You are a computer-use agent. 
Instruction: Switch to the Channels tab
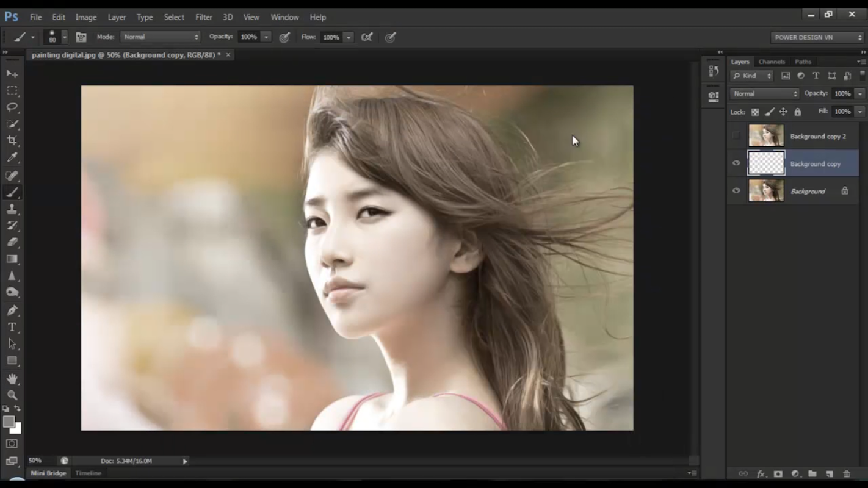[x=772, y=62]
